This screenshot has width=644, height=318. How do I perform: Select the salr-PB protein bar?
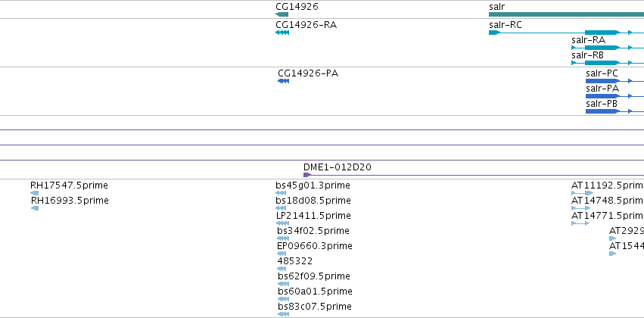pos(602,111)
